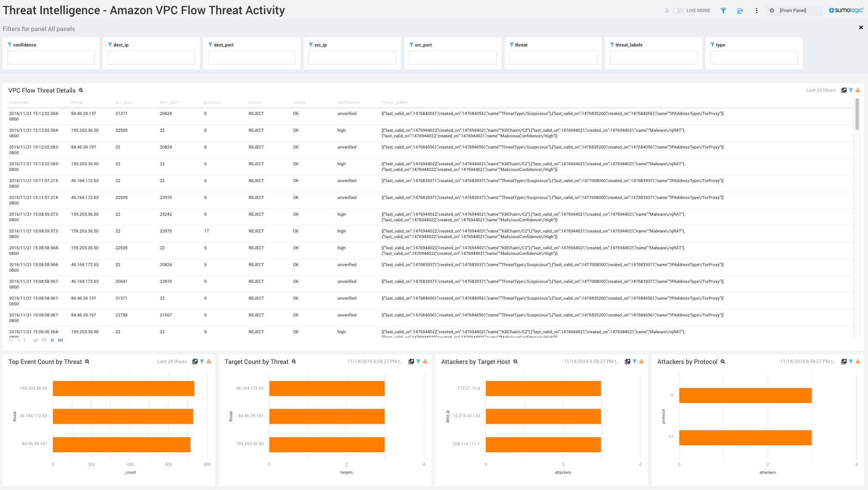This screenshot has width=868, height=490.
Task: Sort table by src_port column header
Action: click(x=124, y=102)
